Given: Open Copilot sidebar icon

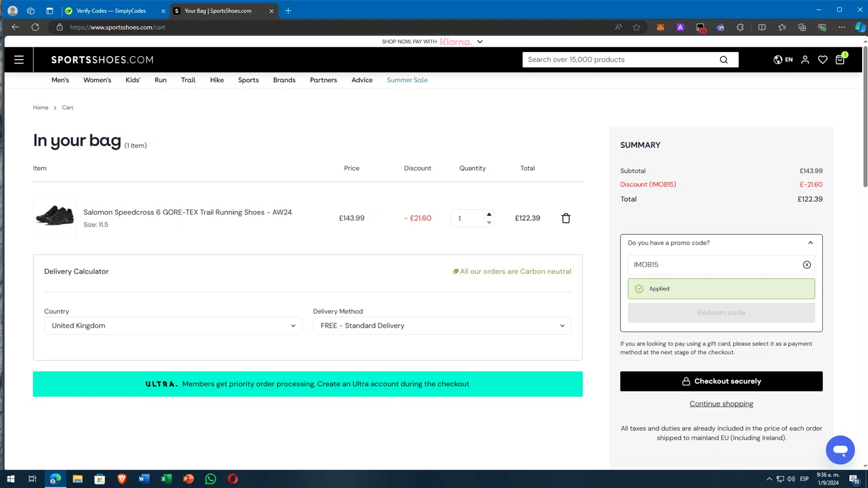Looking at the screenshot, I should [x=860, y=27].
